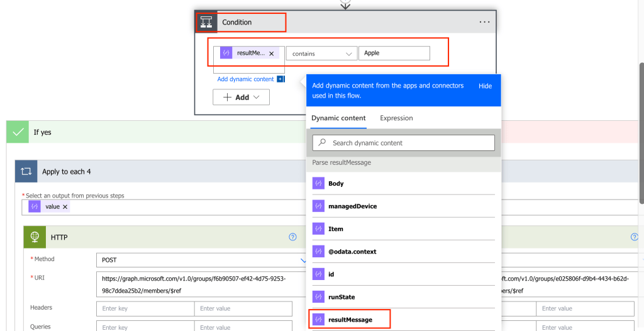644x331 pixels.
Task: Hide the dynamic content panel
Action: [485, 86]
